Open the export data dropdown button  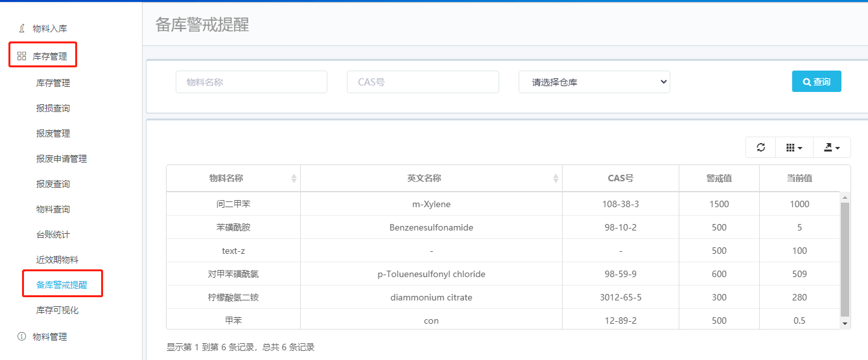point(832,148)
